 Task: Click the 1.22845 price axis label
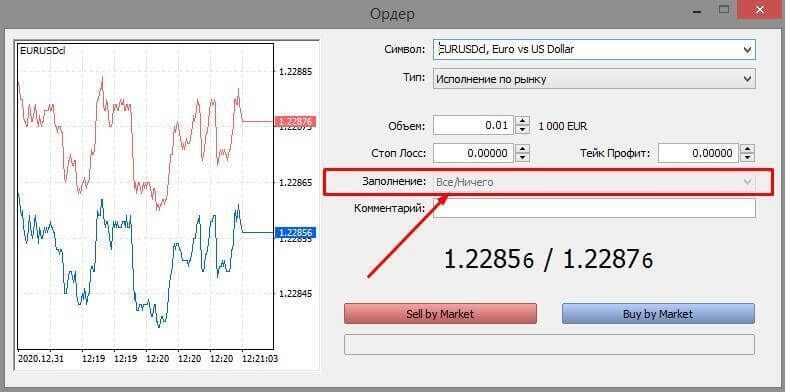(295, 294)
